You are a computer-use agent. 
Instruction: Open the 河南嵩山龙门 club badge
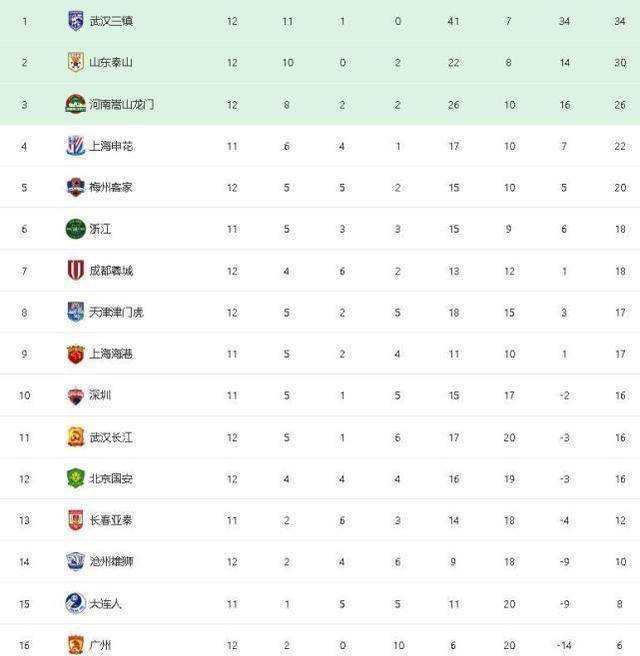coord(76,104)
